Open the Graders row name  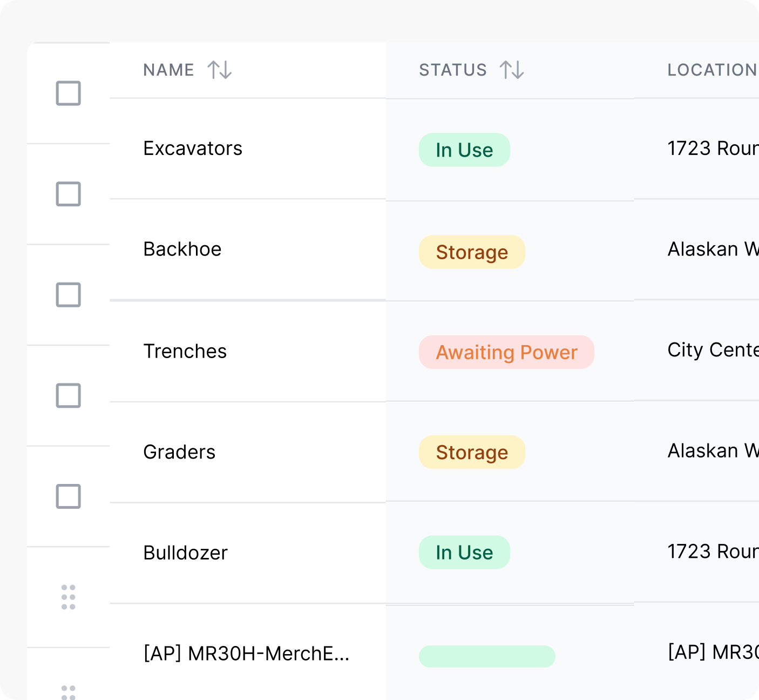pos(179,452)
